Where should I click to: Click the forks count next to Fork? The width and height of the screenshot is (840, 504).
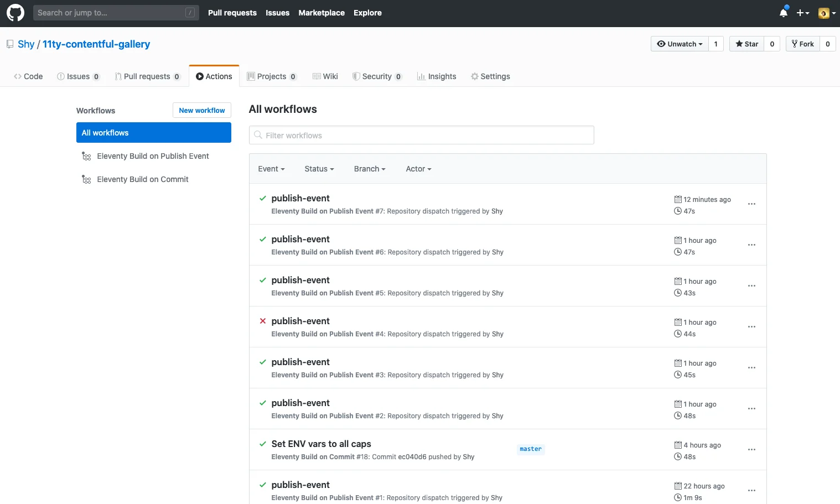828,44
